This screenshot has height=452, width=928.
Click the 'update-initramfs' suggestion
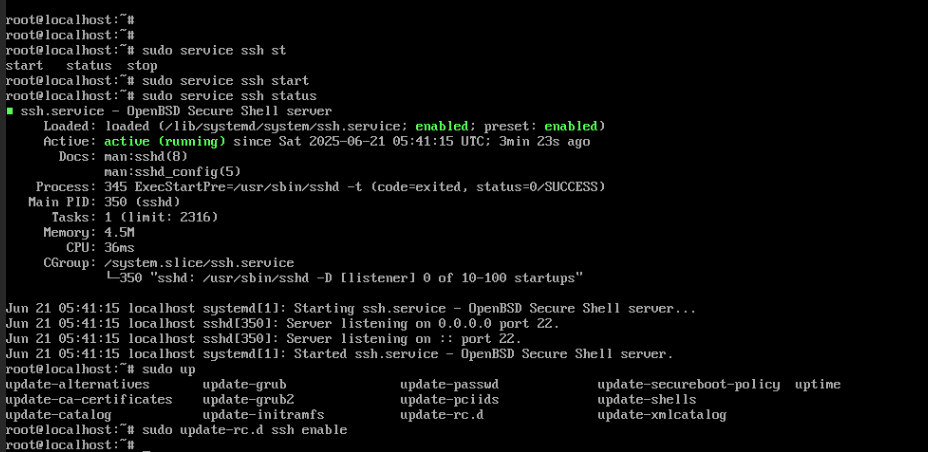[x=263, y=415]
